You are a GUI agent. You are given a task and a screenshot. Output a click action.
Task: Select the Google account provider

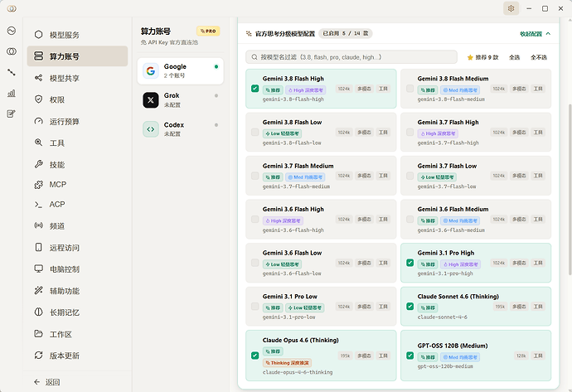click(181, 70)
